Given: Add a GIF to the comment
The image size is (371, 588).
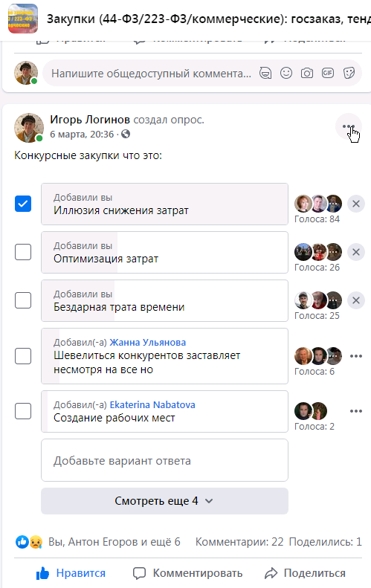Looking at the screenshot, I should (328, 73).
